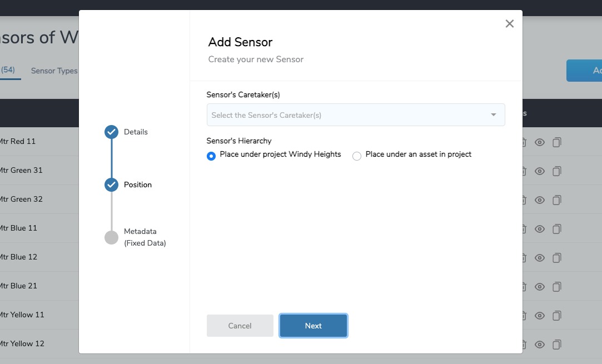The image size is (602, 364).
Task: Select Place under project Windy Heights option
Action: coord(211,156)
